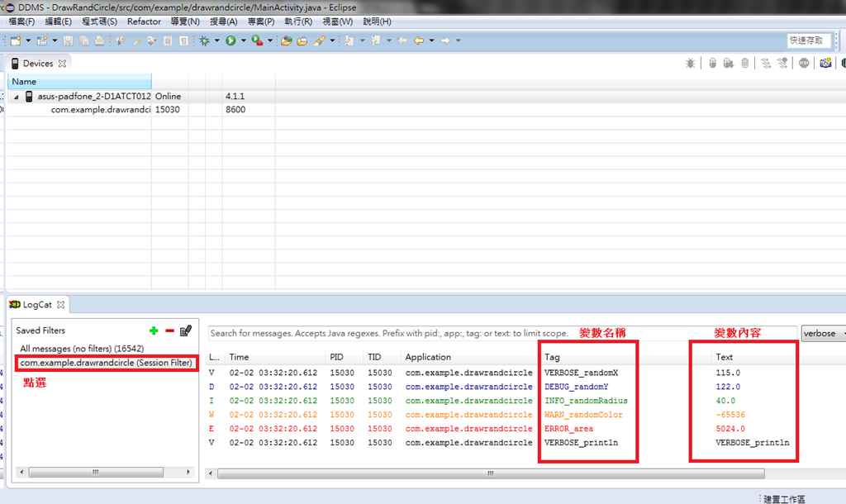Click the Update Threads icon

[766, 63]
